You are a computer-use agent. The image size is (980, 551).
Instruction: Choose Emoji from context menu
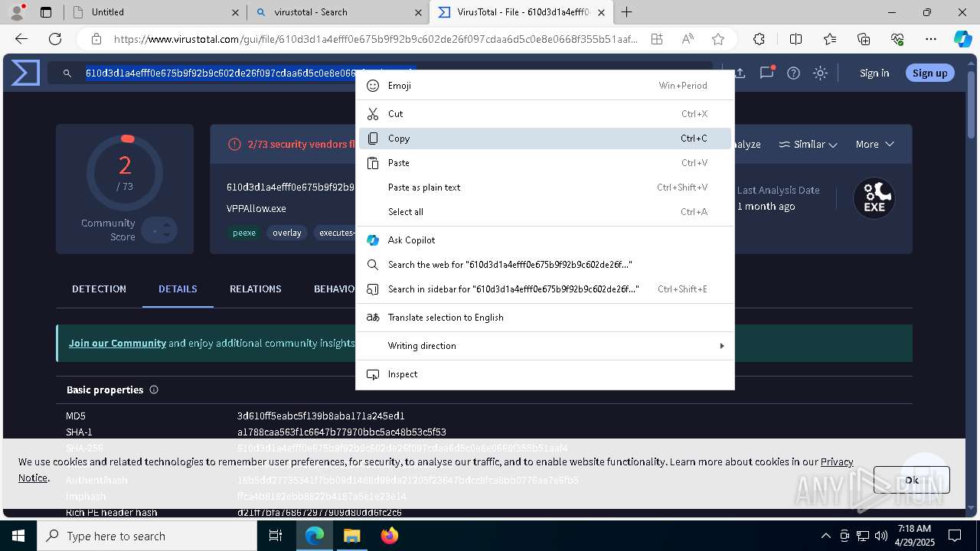coord(545,86)
